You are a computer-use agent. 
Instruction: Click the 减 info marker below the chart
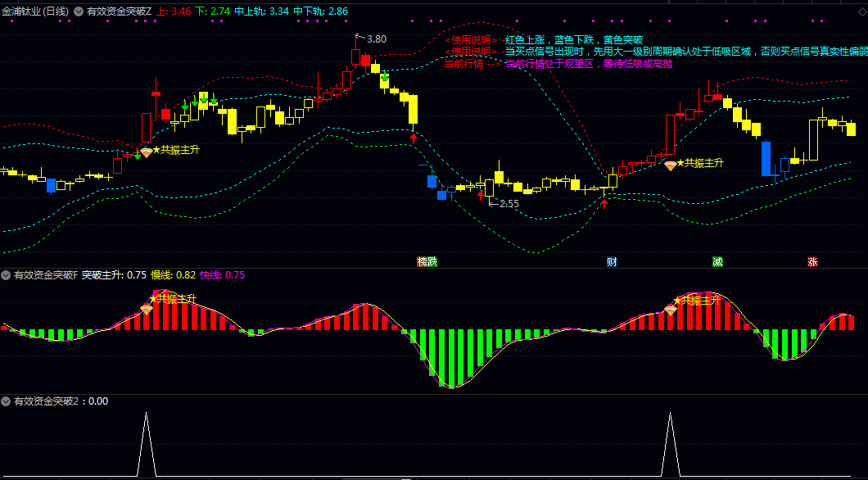point(717,262)
